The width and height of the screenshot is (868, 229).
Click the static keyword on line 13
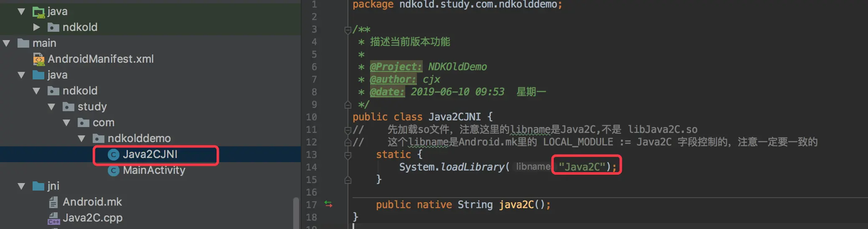(393, 155)
